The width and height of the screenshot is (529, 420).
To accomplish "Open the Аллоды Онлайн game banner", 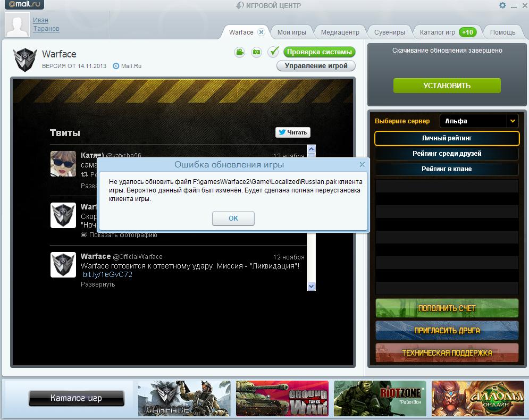I will [478, 398].
